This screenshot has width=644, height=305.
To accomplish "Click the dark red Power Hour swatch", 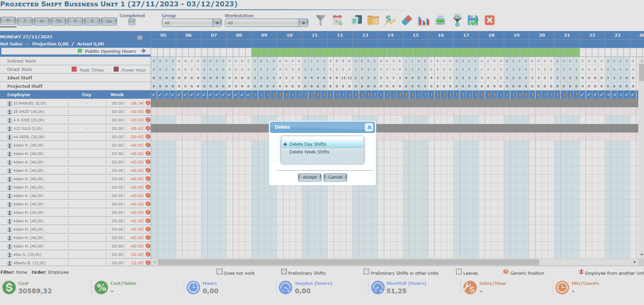I will [x=116, y=69].
